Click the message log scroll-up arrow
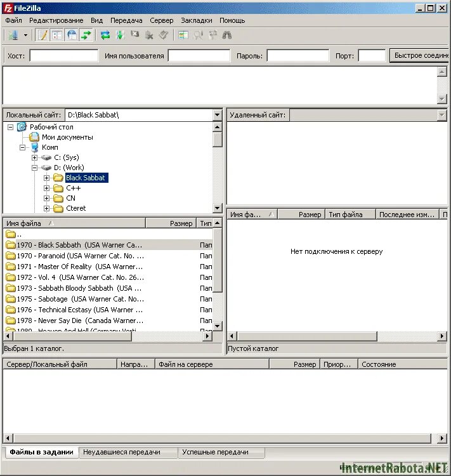 coord(442,72)
